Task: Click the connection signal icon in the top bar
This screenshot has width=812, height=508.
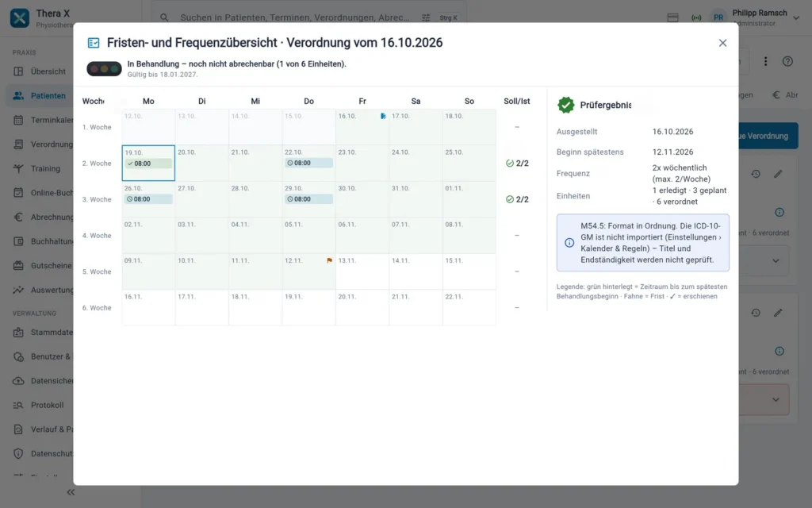Action: [696, 17]
